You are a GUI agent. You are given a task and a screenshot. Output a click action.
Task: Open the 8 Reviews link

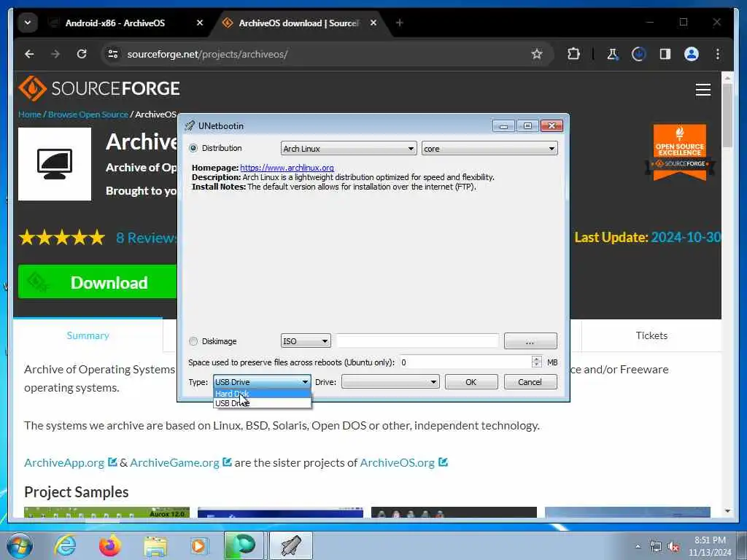click(146, 238)
